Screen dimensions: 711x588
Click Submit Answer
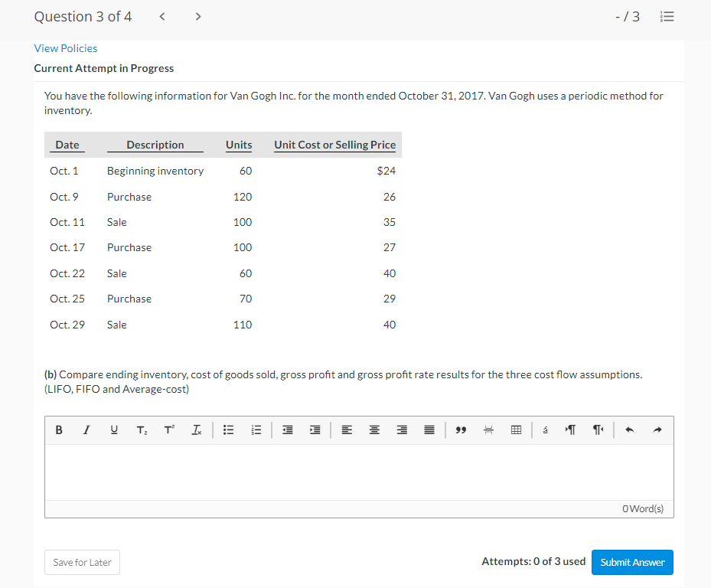tap(632, 562)
